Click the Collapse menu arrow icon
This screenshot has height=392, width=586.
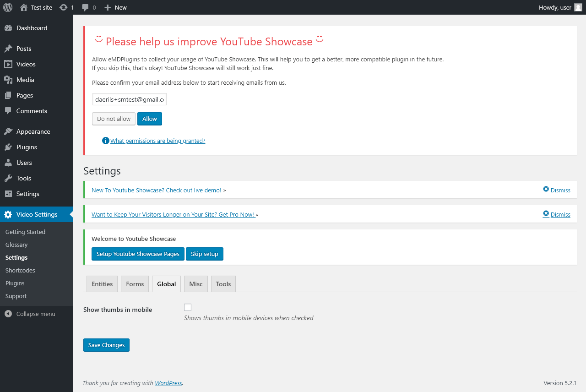(x=8, y=314)
